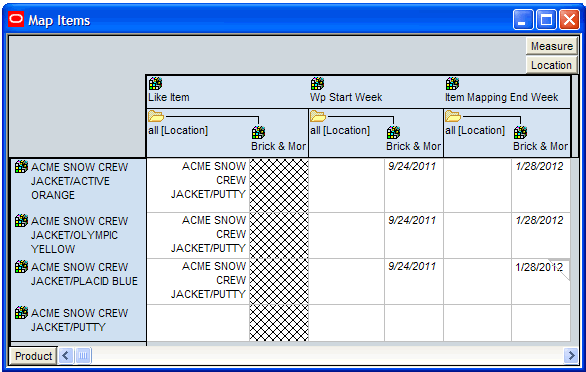
Task: Close the Map Items window
Action: 569,19
